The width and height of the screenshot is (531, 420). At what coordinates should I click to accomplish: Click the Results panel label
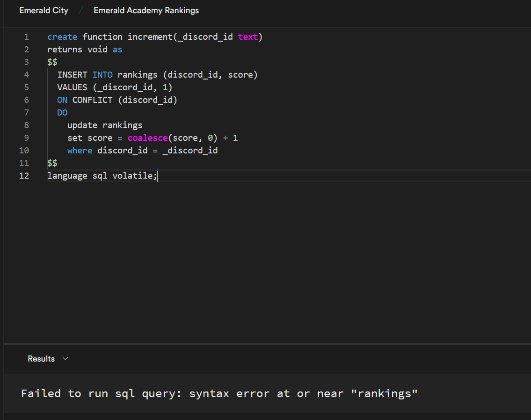point(41,359)
